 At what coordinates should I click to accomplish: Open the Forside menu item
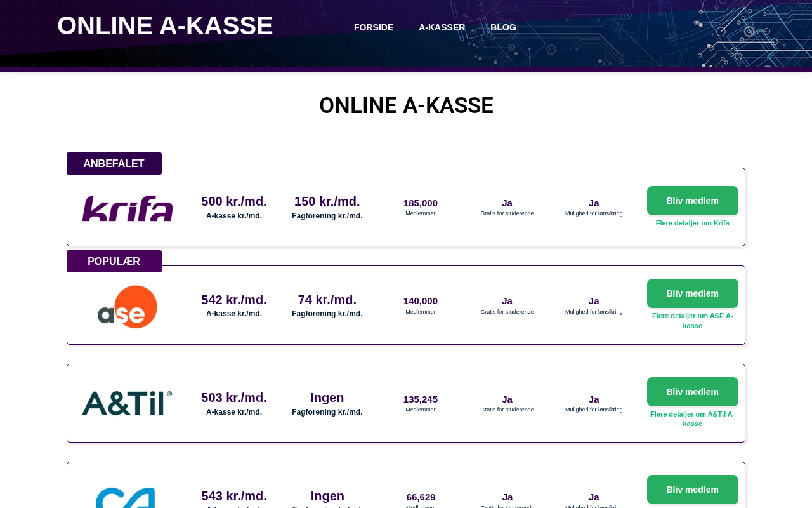(374, 27)
